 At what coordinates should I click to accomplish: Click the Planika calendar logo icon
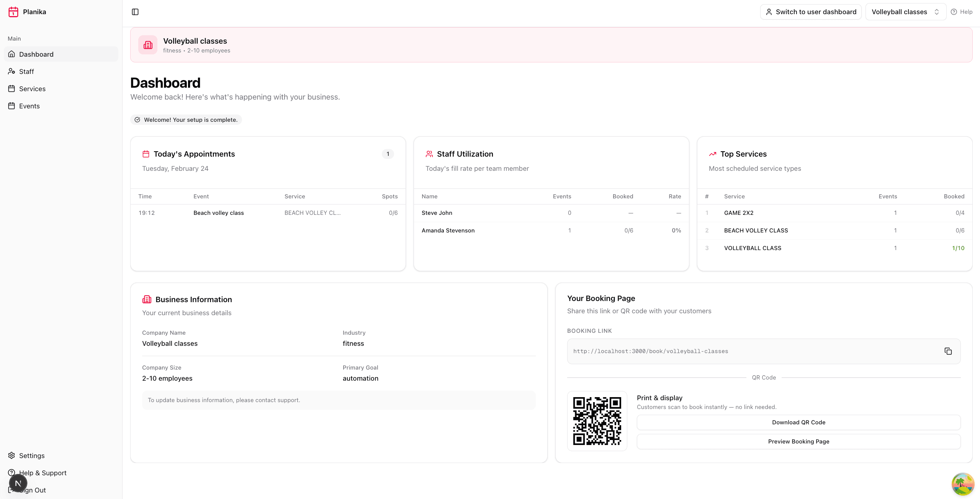click(13, 11)
